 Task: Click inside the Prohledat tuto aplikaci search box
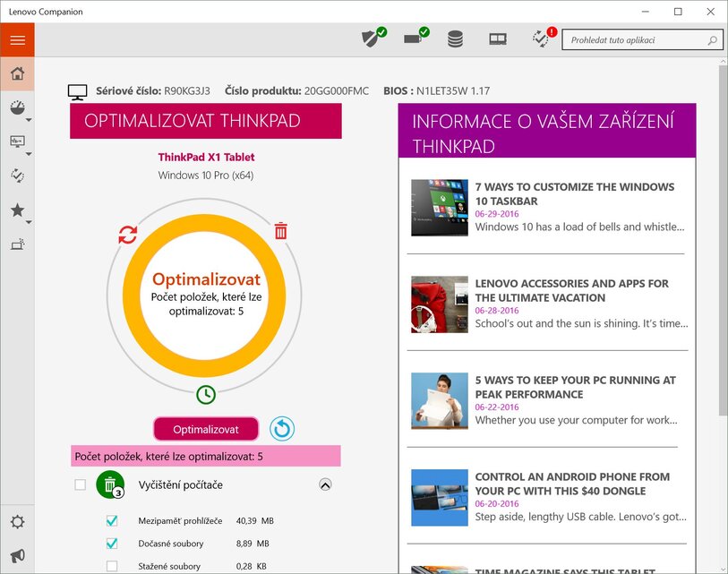click(x=636, y=39)
